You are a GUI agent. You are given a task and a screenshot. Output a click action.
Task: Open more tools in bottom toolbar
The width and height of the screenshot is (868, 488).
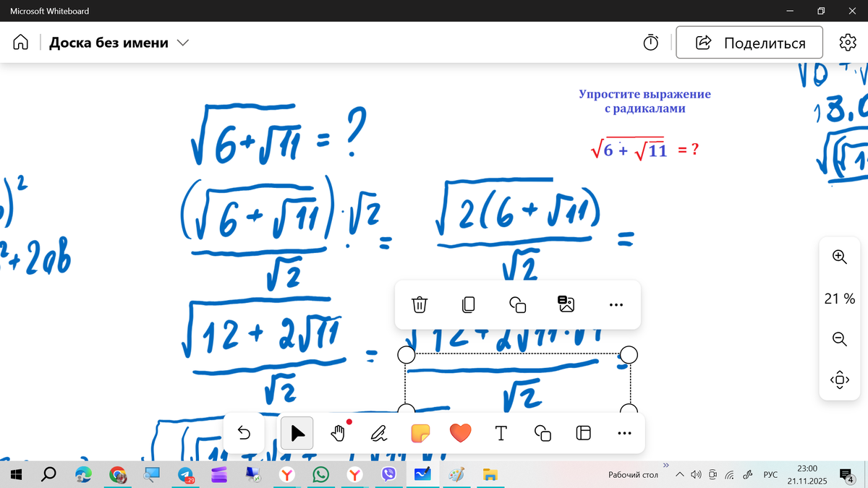tap(624, 433)
